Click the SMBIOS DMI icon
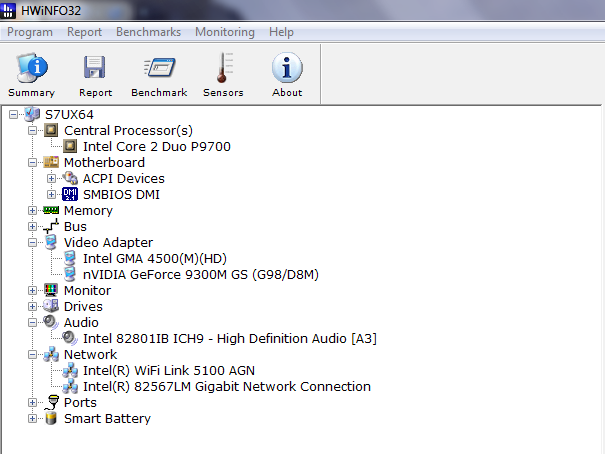 (x=70, y=194)
